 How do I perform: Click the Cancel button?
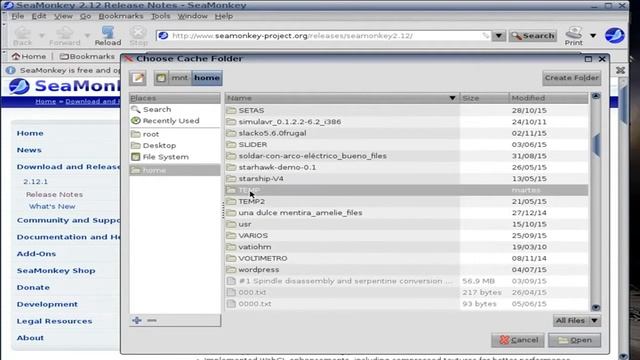pyautogui.click(x=518, y=340)
